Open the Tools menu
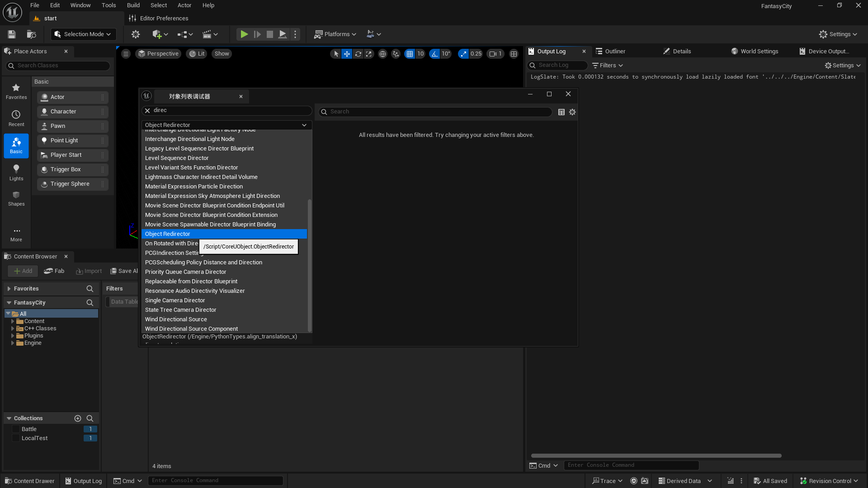The image size is (868, 488). click(109, 5)
